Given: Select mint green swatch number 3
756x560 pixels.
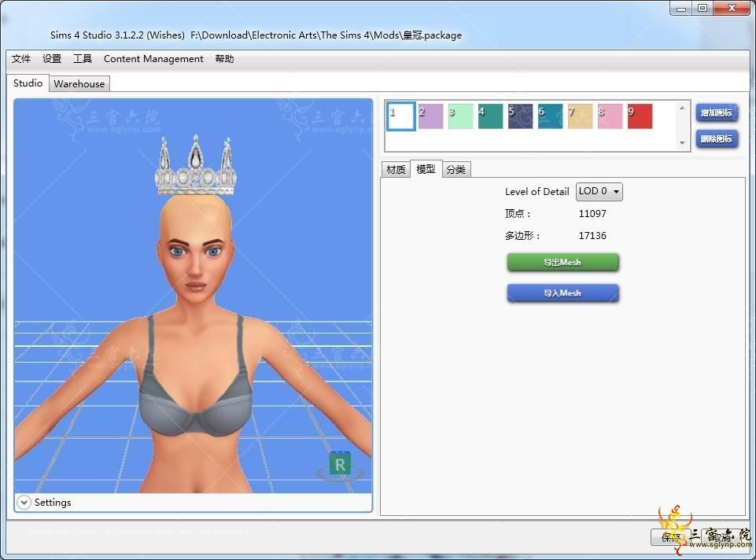Looking at the screenshot, I should [x=460, y=116].
